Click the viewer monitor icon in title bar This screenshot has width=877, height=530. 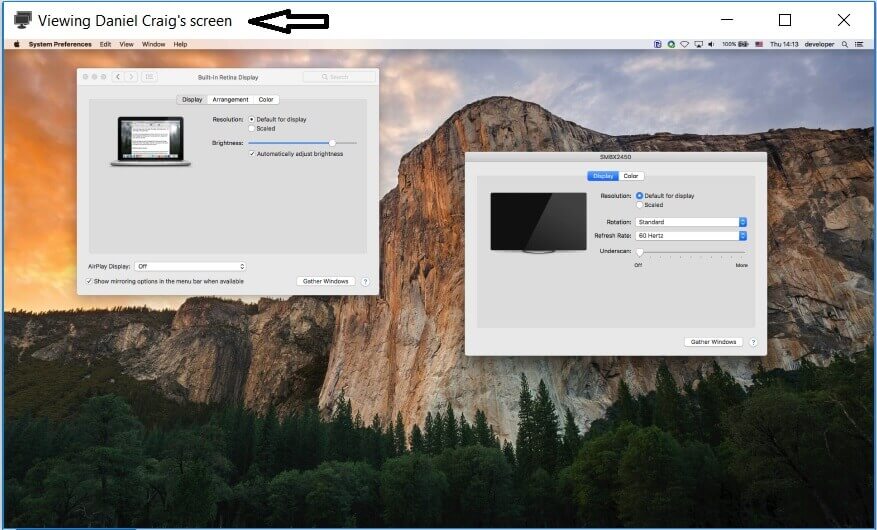coord(22,20)
